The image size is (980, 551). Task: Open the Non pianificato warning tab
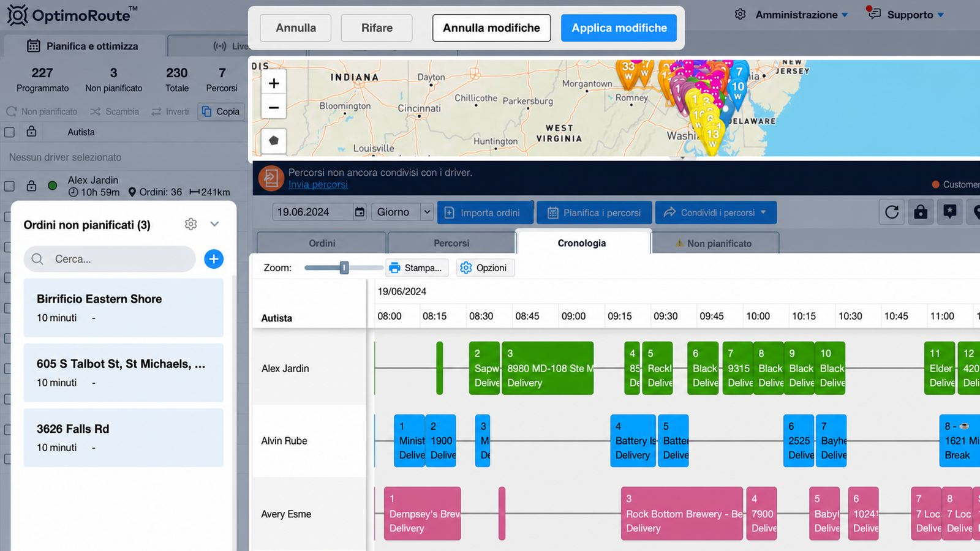715,243
